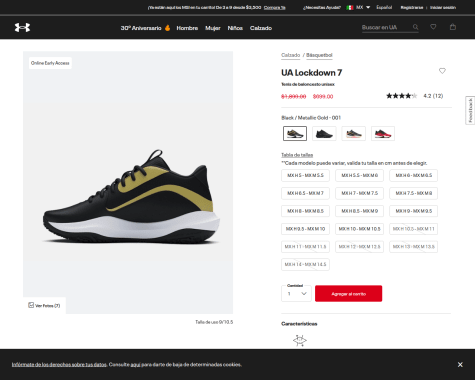475x380 pixels.
Task: Select size MX H 9.5 - MX M 10
Action: [x=305, y=229]
